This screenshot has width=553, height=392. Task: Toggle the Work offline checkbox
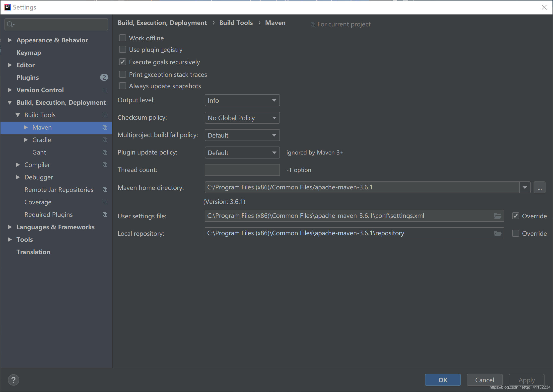click(123, 38)
